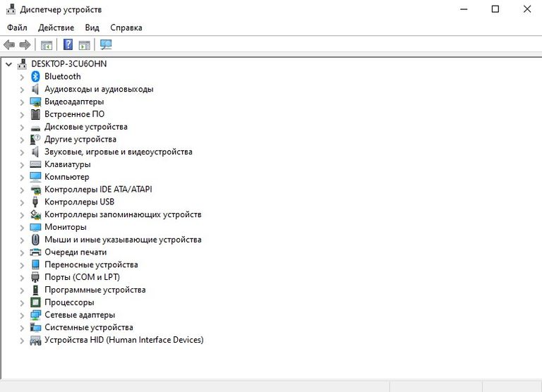Click the Компьютер monitor icon
The width and height of the screenshot is (542, 392).
coord(35,177)
